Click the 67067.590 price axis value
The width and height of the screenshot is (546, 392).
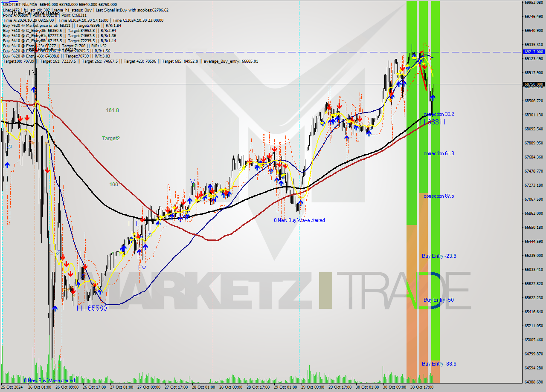[534, 199]
